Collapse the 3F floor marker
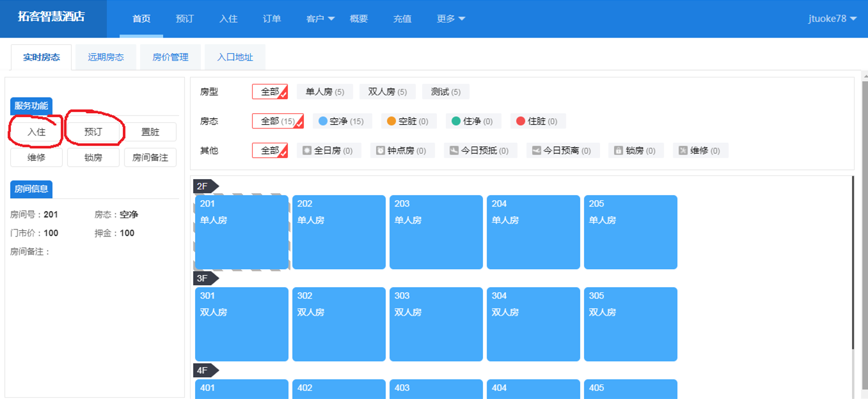 pos(205,278)
